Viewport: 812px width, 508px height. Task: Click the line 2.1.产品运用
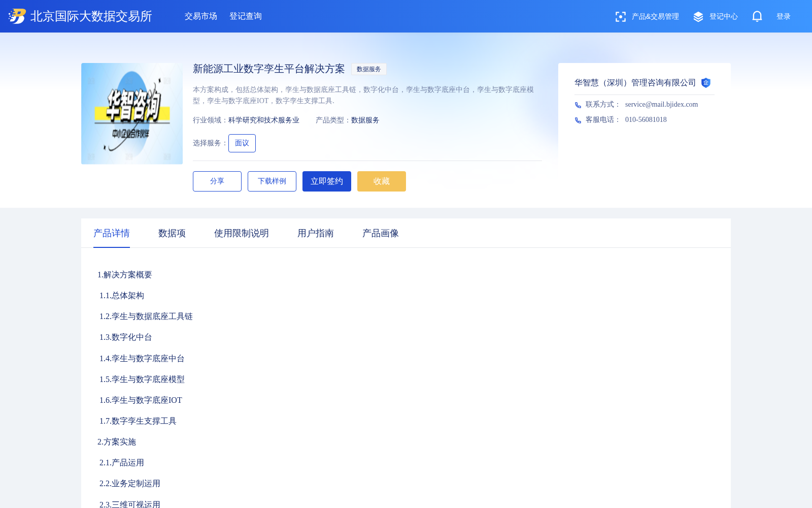click(122, 463)
